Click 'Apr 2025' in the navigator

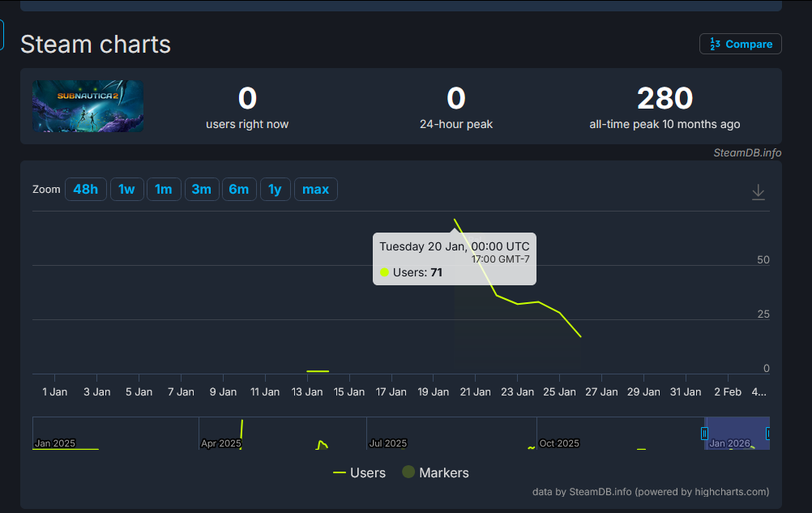pyautogui.click(x=221, y=443)
